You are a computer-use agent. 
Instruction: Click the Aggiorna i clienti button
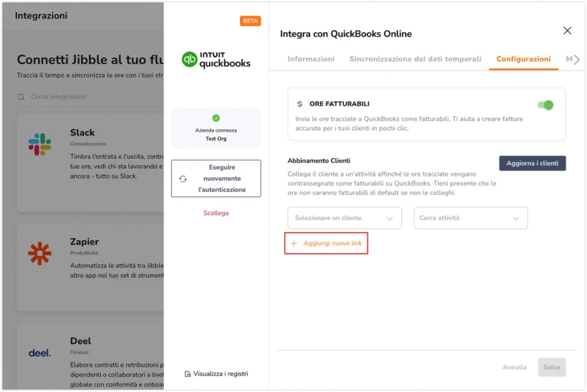pyautogui.click(x=532, y=164)
